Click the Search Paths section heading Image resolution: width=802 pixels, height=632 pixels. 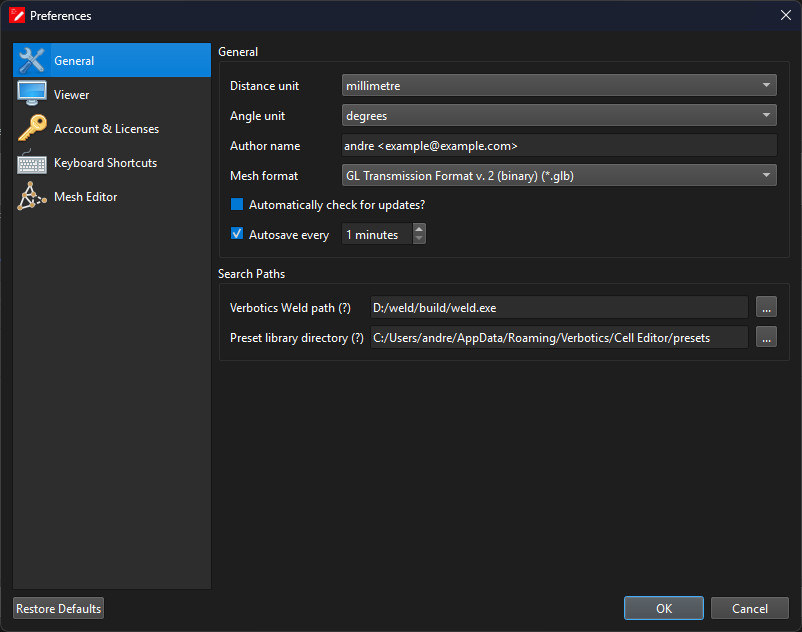pyautogui.click(x=251, y=274)
